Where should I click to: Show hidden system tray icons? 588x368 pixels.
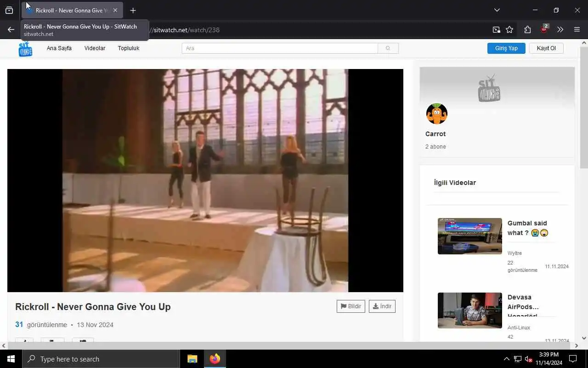tap(506, 359)
